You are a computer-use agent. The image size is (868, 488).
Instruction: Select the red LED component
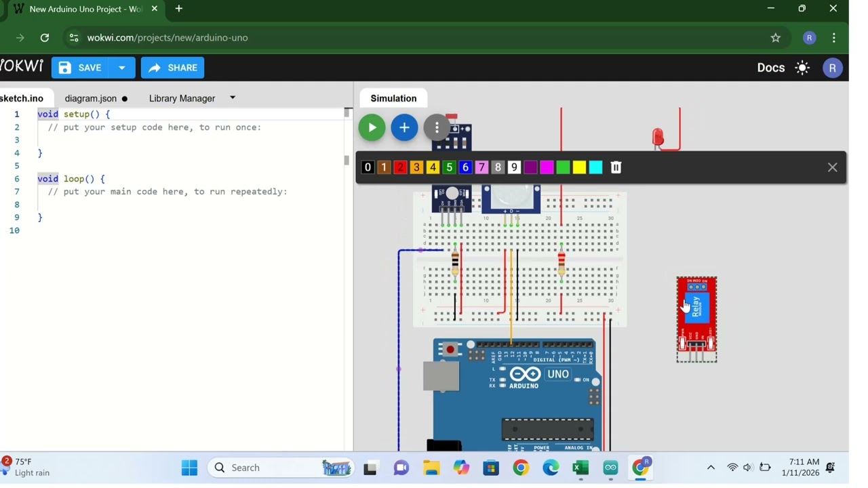[x=658, y=138]
